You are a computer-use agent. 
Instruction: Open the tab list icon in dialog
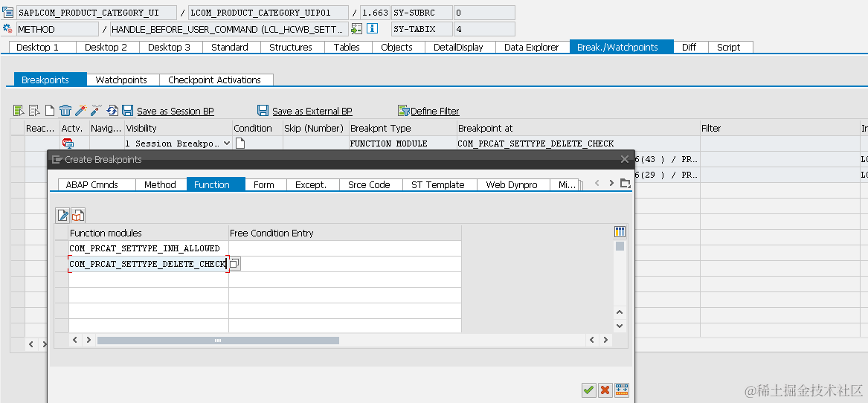(x=625, y=183)
